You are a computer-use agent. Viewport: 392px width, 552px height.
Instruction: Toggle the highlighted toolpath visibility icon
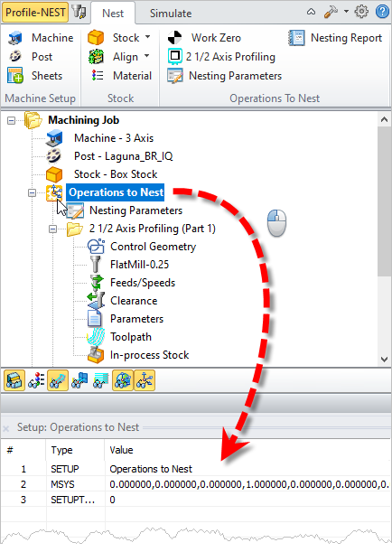pos(58,380)
